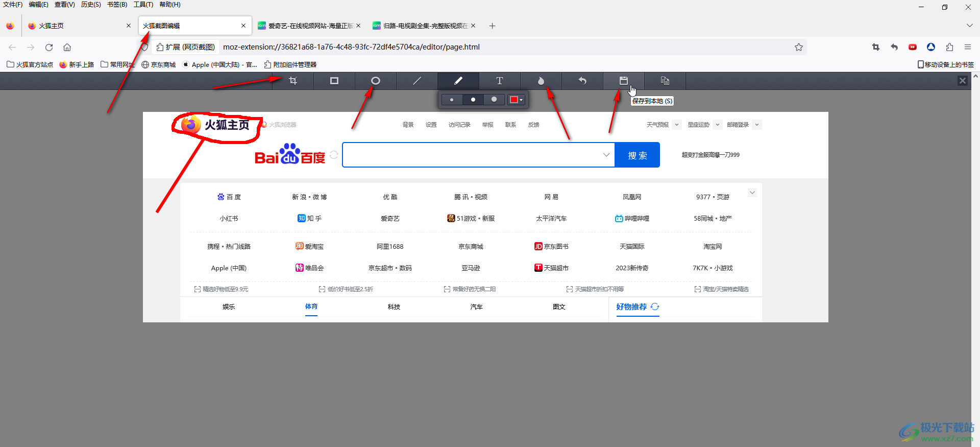The image size is (980, 447).
Task: Open the 京东图书 site link
Action: [551, 246]
